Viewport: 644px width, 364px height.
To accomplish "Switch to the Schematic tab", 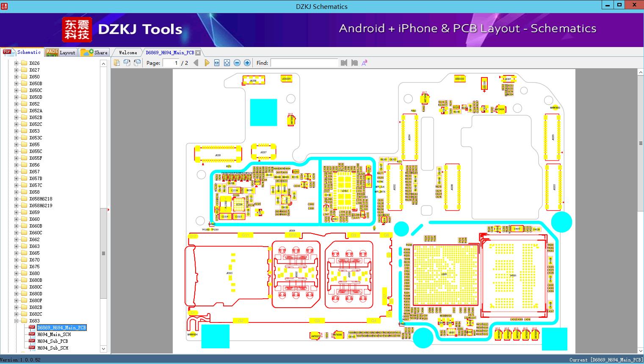I will [x=22, y=52].
